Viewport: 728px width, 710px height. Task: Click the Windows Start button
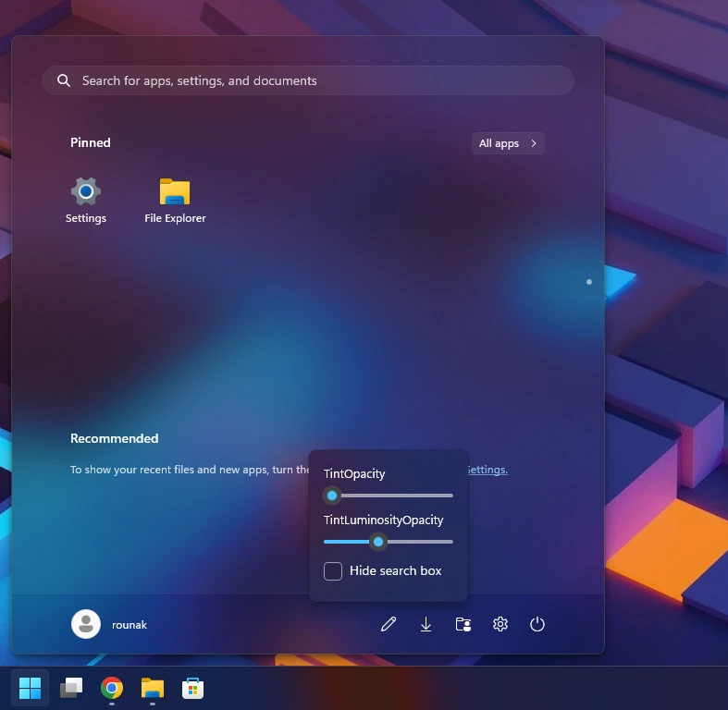pyautogui.click(x=31, y=688)
